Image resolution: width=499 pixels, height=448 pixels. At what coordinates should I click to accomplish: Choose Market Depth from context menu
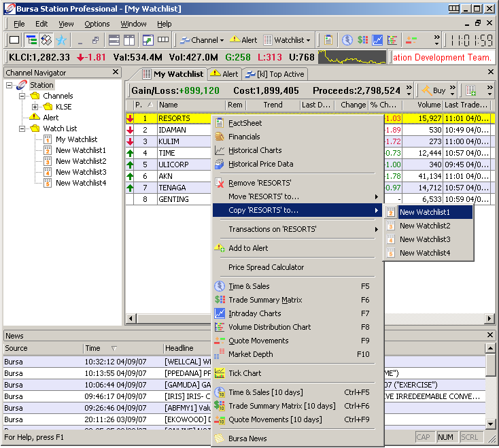click(x=298, y=354)
